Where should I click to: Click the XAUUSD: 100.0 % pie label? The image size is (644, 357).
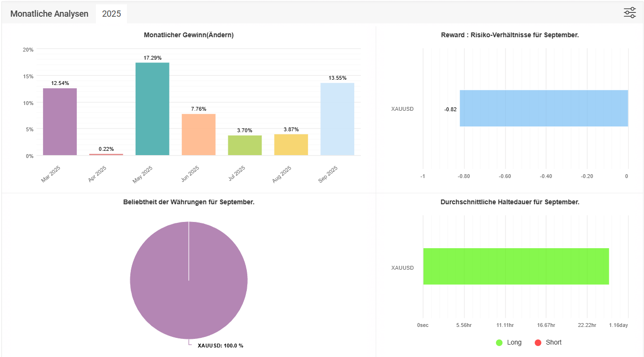(x=220, y=346)
